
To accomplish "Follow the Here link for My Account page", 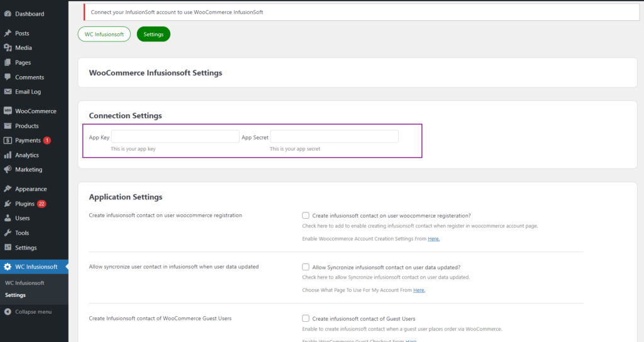I will click(419, 290).
